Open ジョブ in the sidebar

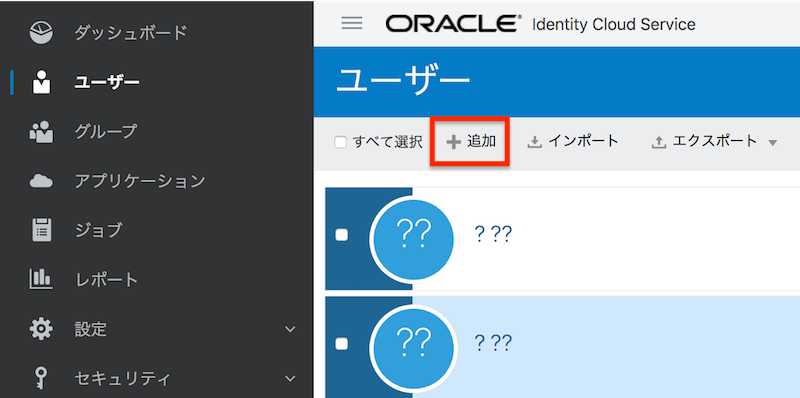98,230
